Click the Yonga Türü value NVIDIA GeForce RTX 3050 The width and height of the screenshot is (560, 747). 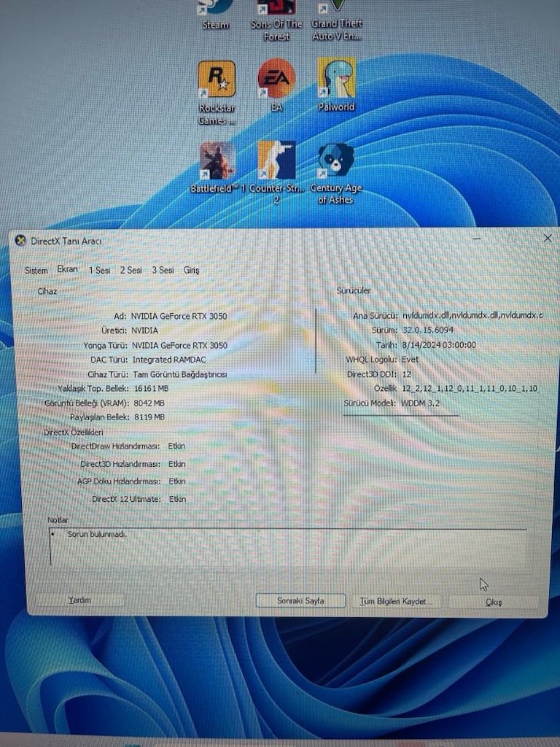(179, 345)
